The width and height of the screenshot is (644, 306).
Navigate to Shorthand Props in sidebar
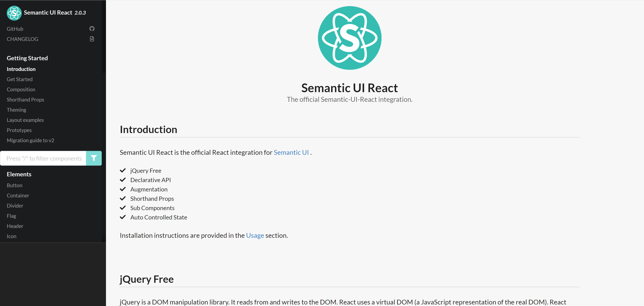25,100
